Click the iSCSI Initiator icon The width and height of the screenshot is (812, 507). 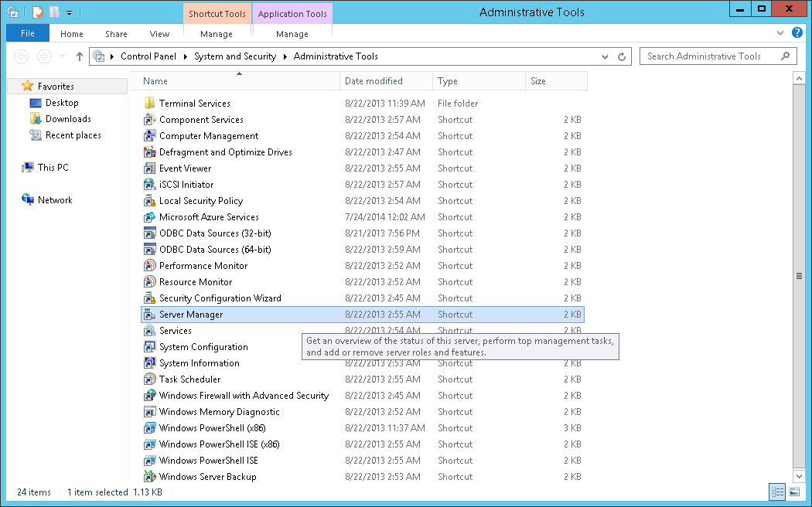150,185
